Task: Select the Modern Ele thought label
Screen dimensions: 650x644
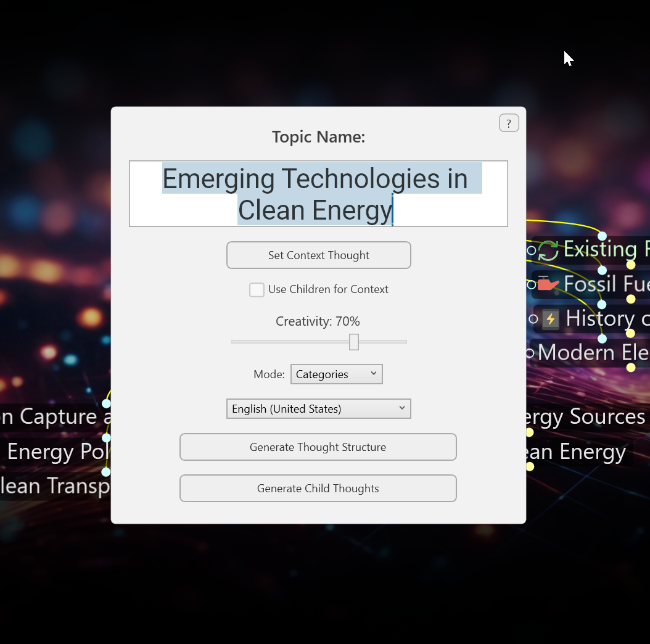Action: [592, 353]
